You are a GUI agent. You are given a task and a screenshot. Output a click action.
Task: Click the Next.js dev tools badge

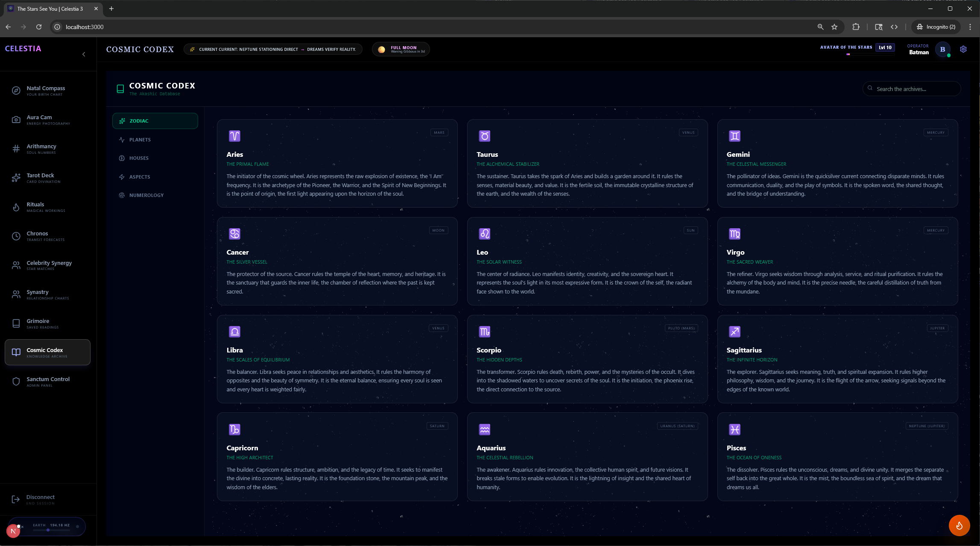point(13,531)
